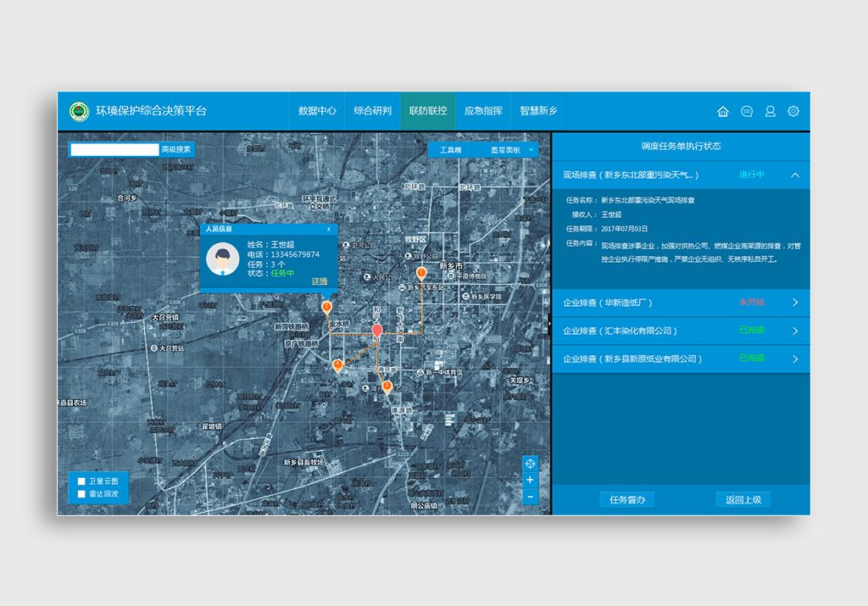Collapse the 现场排查 task chevron
This screenshot has width=868, height=606.
pos(795,175)
